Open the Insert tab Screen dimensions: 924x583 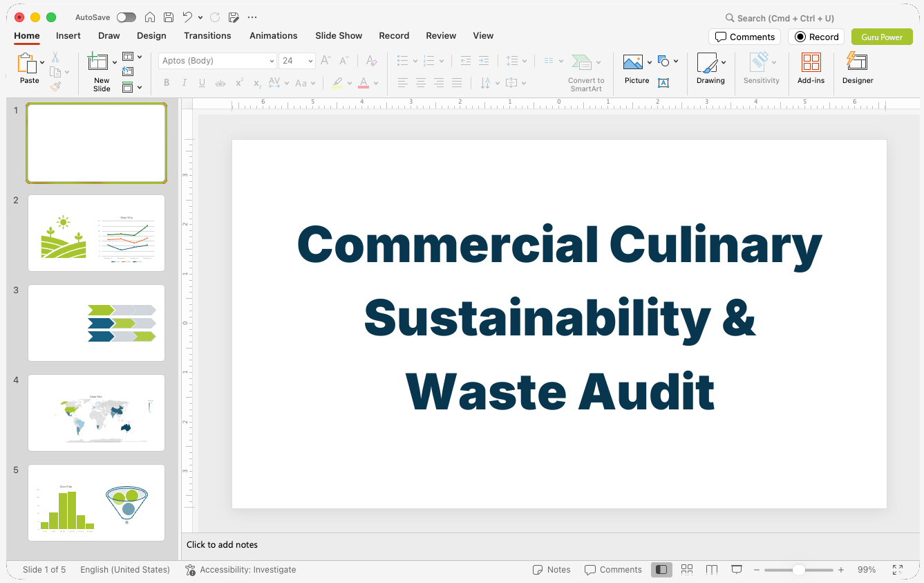click(x=68, y=36)
